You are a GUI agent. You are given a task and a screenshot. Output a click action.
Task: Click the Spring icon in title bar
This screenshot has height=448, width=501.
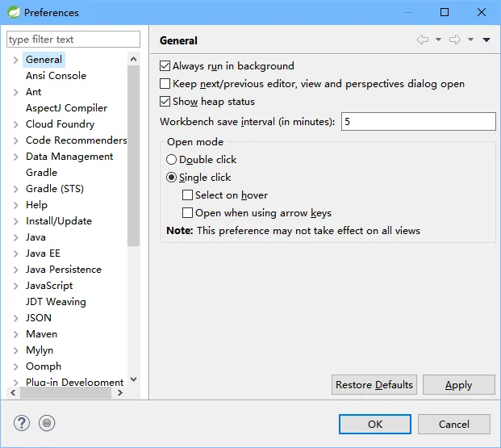pyautogui.click(x=12, y=12)
